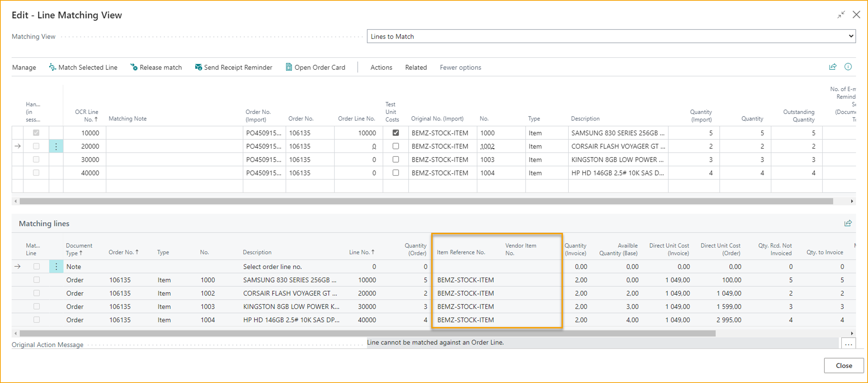Select the Send Receipt Reminder icon
Viewport: 868px width, 383px height.
coord(198,67)
